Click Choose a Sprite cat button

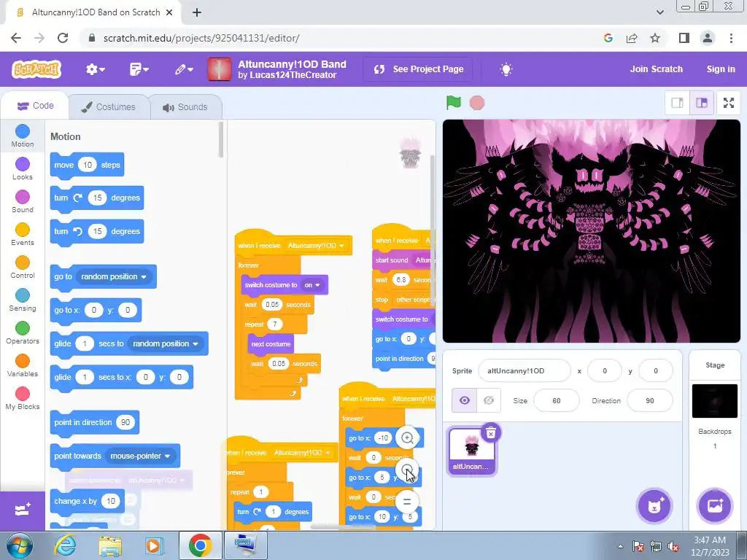pyautogui.click(x=654, y=506)
